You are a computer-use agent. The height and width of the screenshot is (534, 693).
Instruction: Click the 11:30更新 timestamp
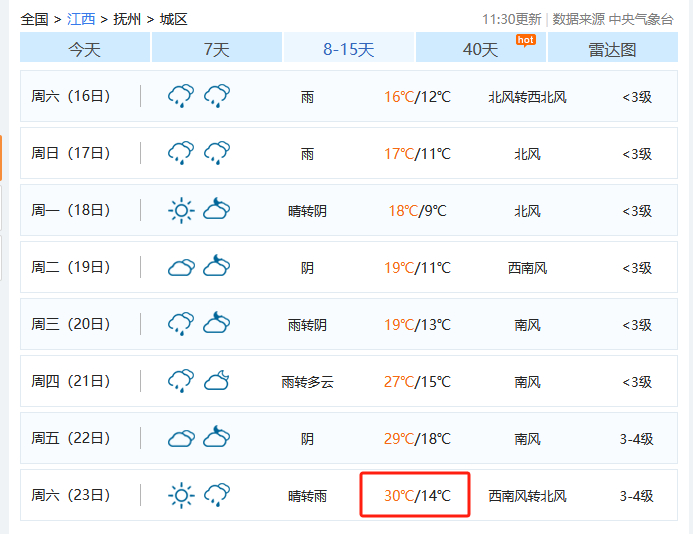(x=511, y=19)
